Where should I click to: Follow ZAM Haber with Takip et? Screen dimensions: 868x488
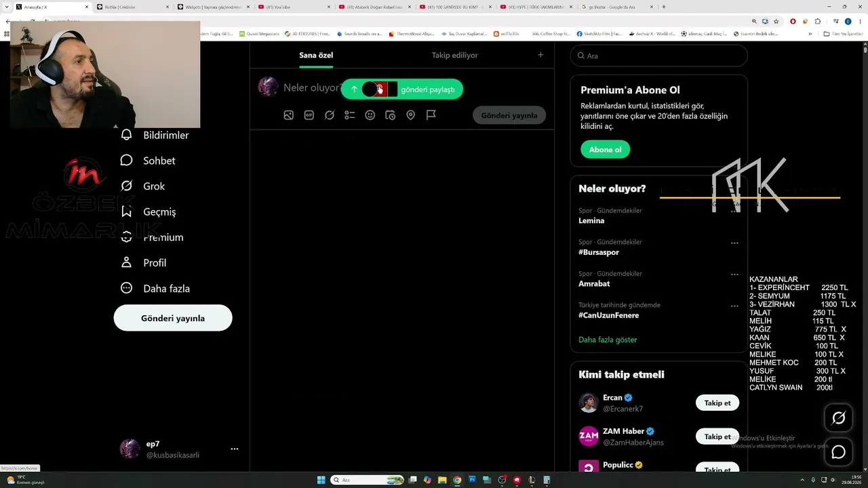pos(717,436)
